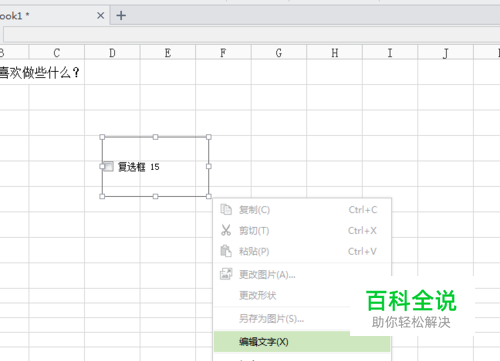This screenshot has width=500, height=361.
Task: Select column I header
Action: (390, 53)
